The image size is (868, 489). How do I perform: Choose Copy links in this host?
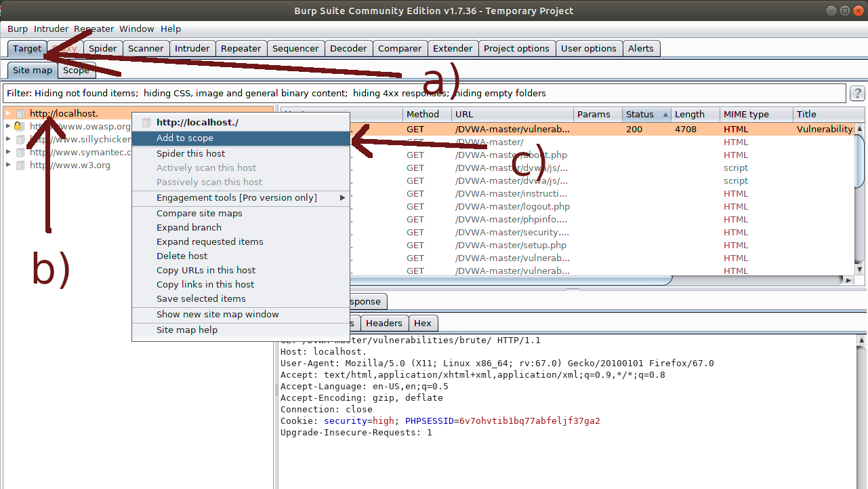point(241,285)
